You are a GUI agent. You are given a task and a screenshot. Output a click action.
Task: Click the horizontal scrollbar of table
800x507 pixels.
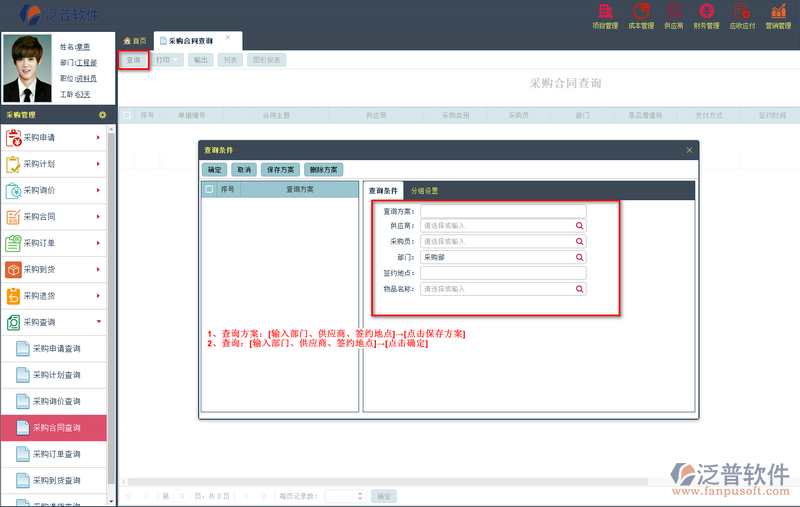[x=388, y=481]
